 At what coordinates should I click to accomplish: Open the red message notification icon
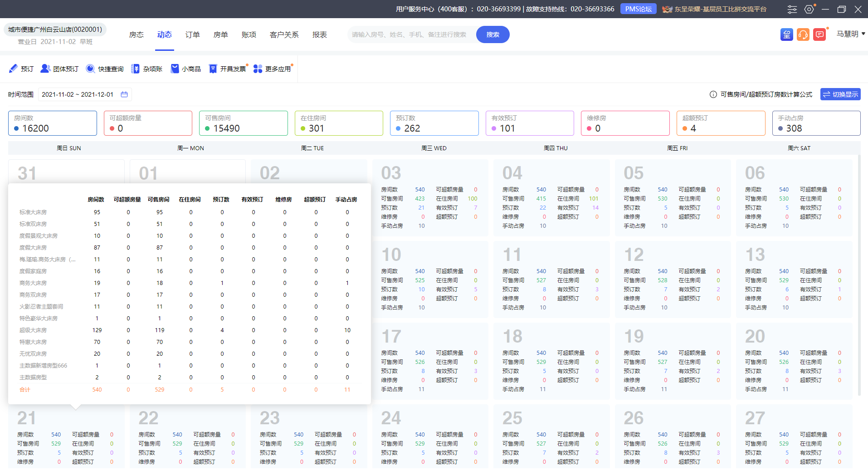[x=819, y=34]
